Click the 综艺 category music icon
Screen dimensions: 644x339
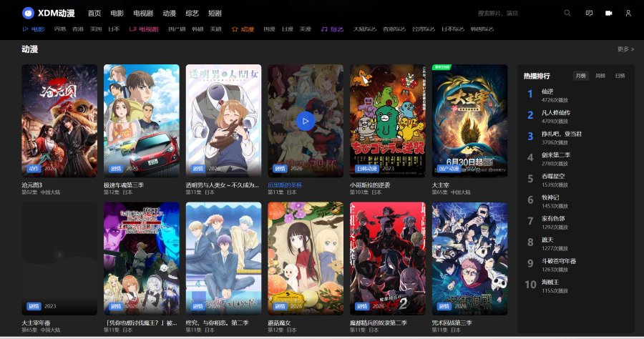coord(323,29)
